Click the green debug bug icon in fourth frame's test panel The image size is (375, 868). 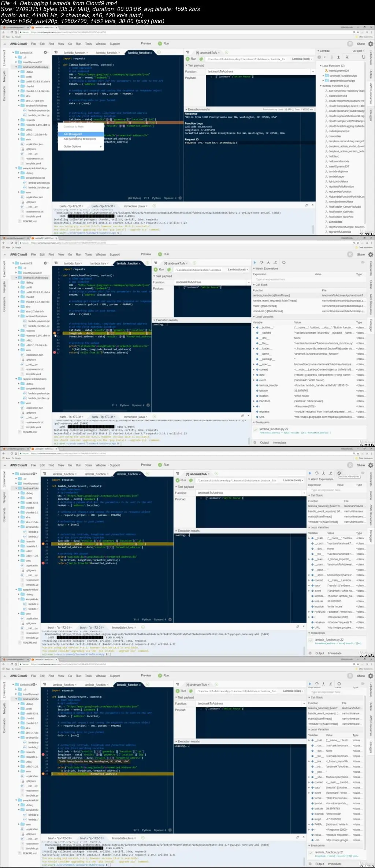coord(191,691)
